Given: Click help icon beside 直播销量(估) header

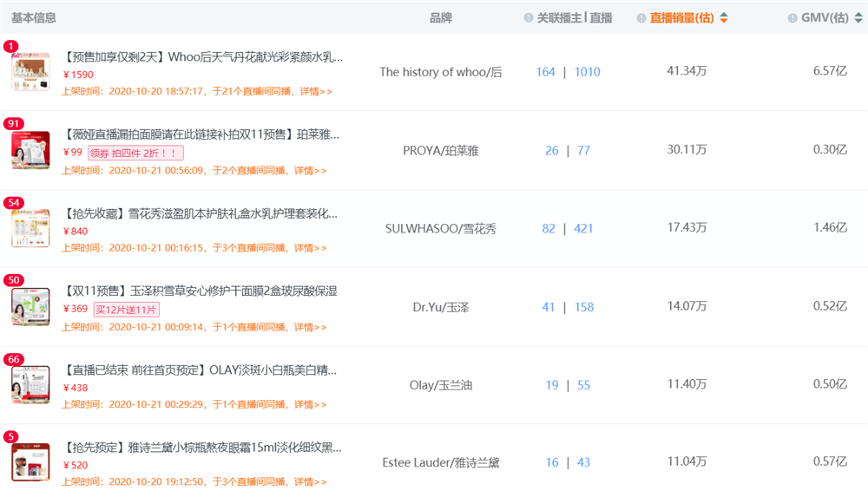Looking at the screenshot, I should point(641,18).
